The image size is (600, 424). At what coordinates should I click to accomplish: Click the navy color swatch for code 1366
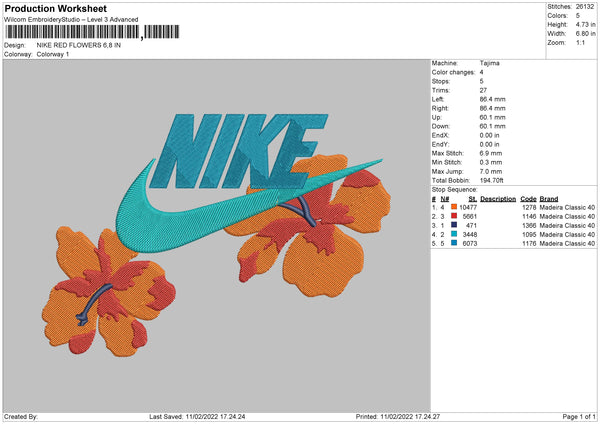click(454, 225)
